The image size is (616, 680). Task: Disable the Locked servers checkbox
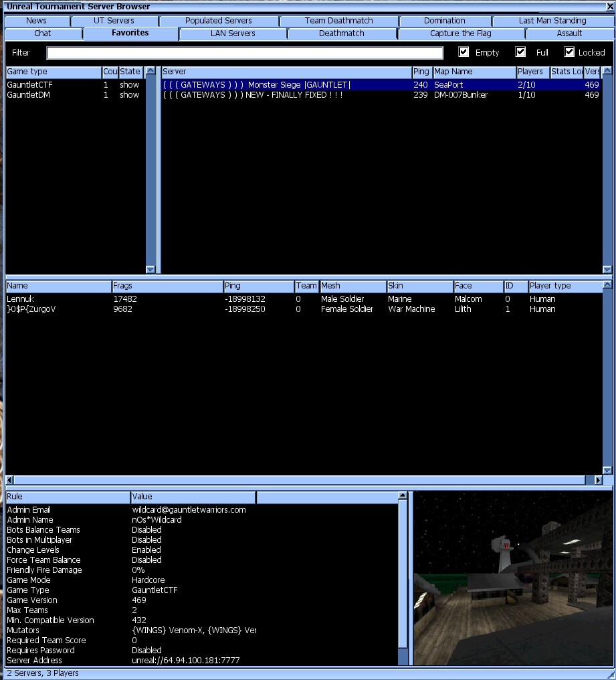point(569,52)
